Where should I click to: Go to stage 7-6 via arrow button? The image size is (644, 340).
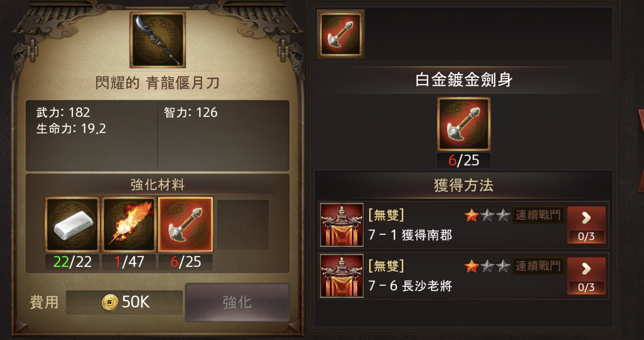coord(586,276)
